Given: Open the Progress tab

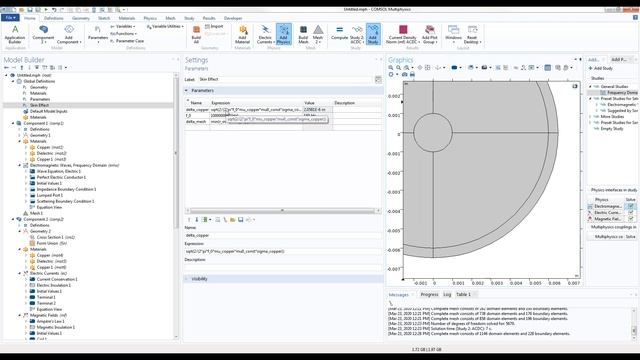Looking at the screenshot, I should pos(429,294).
